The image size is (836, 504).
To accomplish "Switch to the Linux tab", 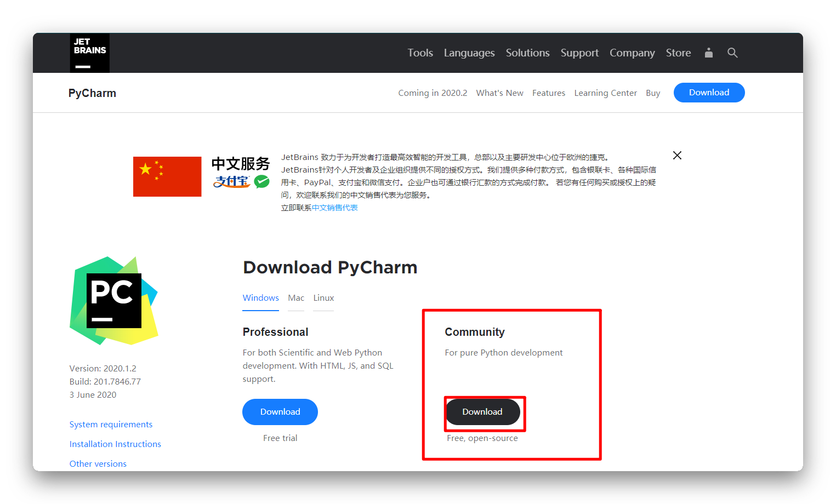I will [323, 298].
